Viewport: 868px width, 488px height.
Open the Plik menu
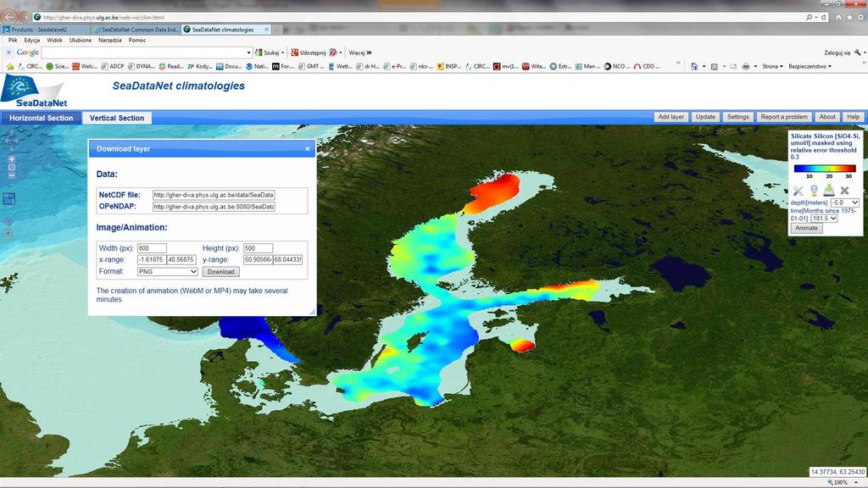pyautogui.click(x=13, y=40)
